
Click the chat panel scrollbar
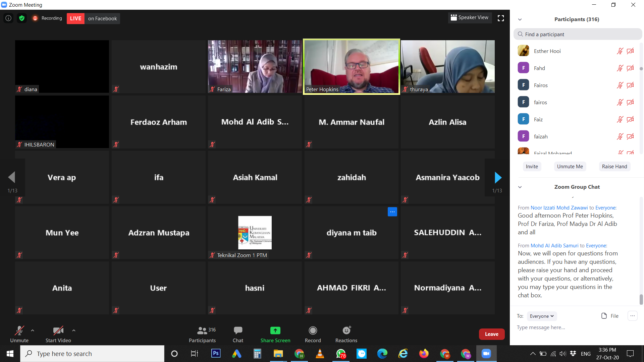click(641, 299)
